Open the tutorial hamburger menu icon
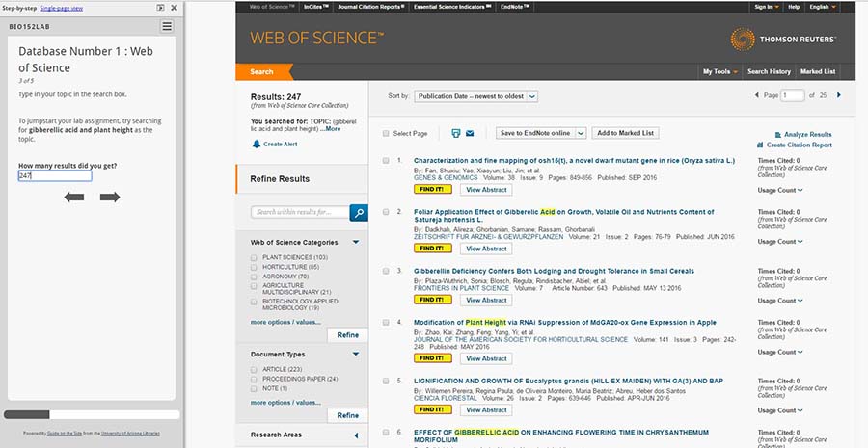868x448 pixels. (167, 26)
